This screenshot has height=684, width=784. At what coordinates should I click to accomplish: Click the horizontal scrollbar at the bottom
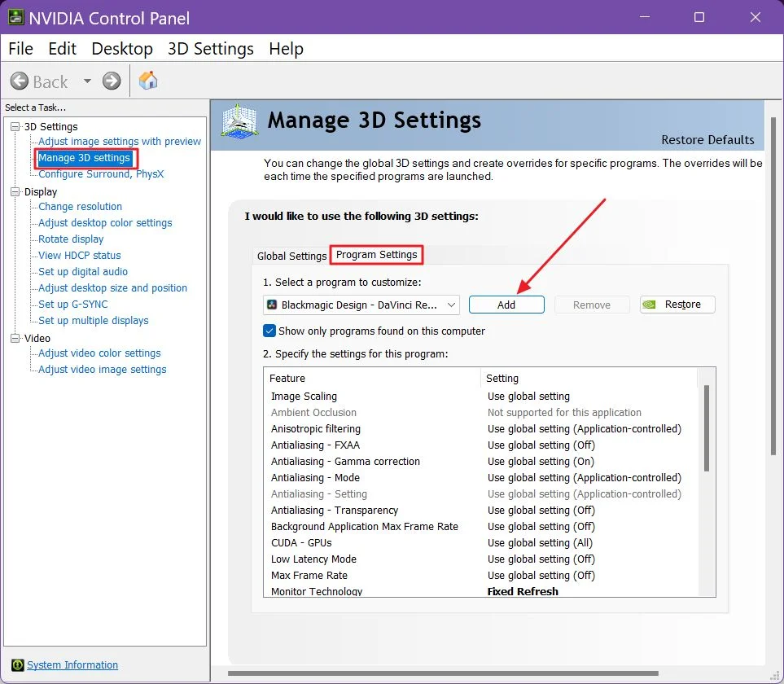point(443,673)
